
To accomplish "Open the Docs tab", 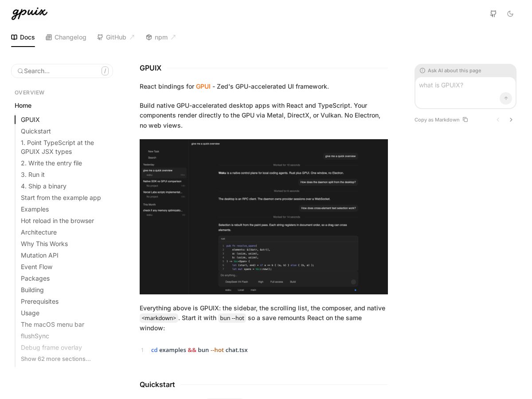I will click(x=23, y=37).
